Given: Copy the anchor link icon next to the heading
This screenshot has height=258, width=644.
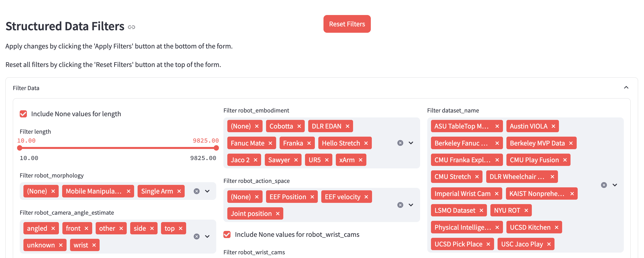Looking at the screenshot, I should [131, 27].
